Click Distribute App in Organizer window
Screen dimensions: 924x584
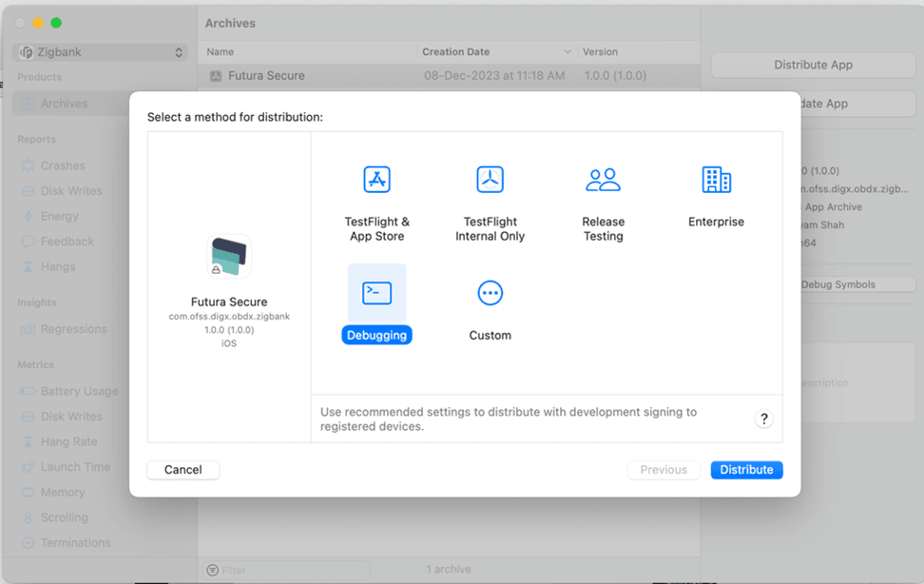pos(813,65)
